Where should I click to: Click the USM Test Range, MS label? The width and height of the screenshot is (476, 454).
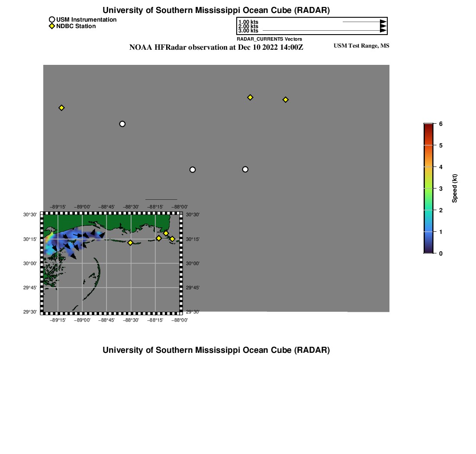coord(361,46)
